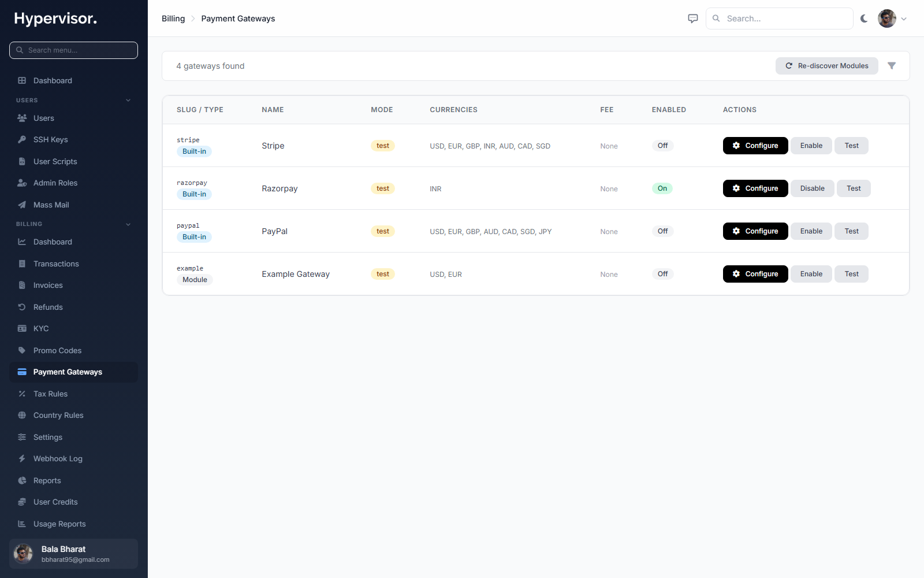The height and width of the screenshot is (578, 924).
Task: Open the profile avatar dropdown chevron
Action: pos(904,18)
